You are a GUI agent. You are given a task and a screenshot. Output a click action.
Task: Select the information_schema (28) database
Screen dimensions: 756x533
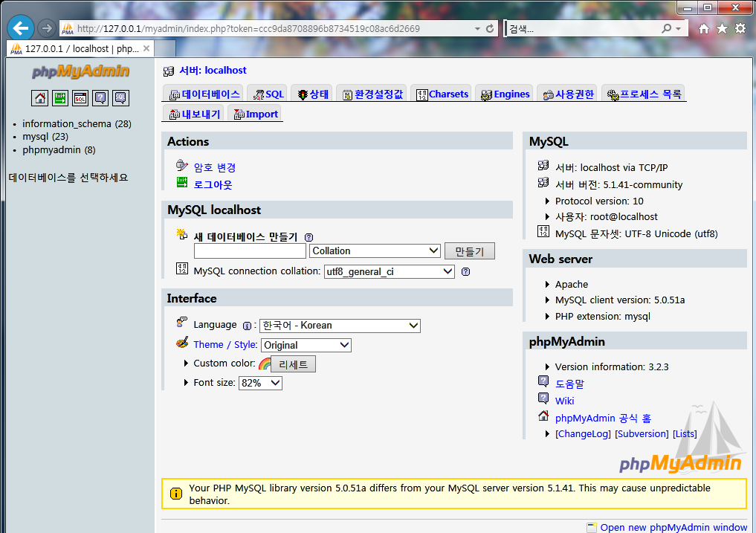click(x=77, y=124)
